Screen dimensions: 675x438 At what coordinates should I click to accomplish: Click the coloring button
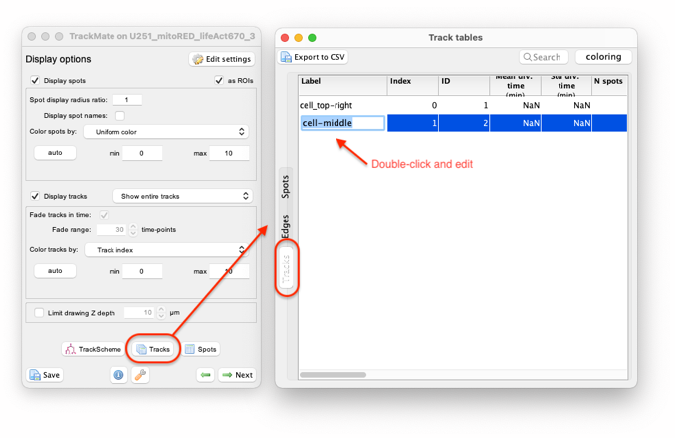pos(603,57)
